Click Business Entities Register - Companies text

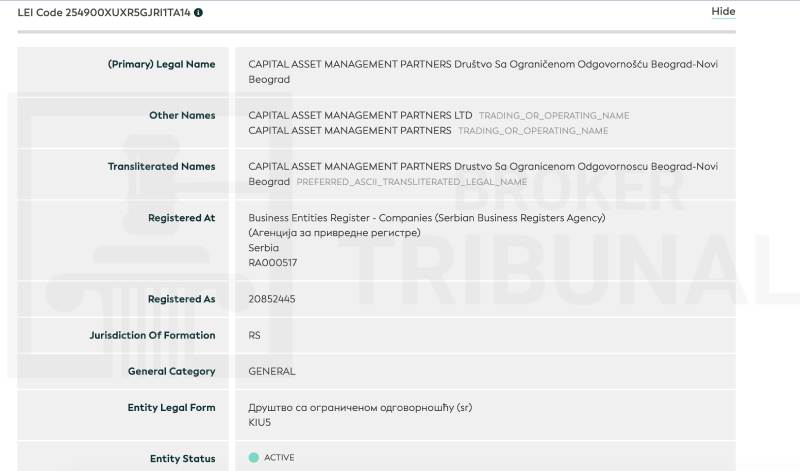point(340,218)
